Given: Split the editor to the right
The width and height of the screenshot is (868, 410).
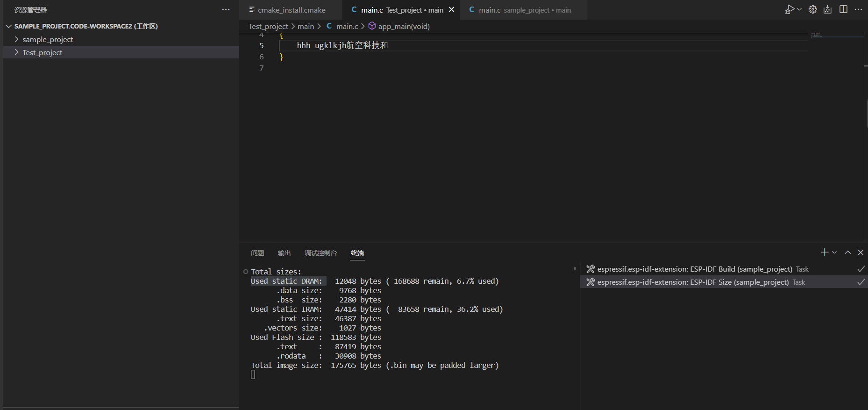Looking at the screenshot, I should tap(843, 9).
